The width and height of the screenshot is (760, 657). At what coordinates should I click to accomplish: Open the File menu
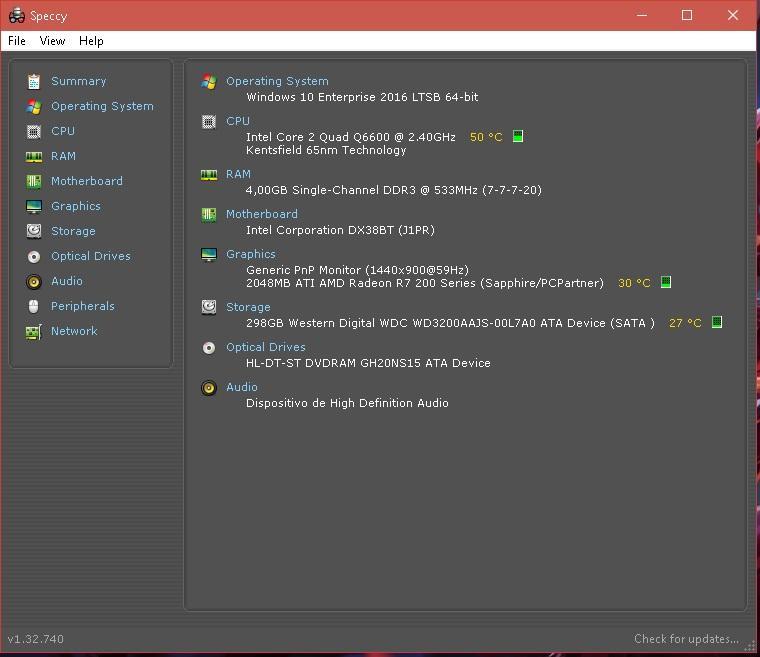(x=17, y=41)
